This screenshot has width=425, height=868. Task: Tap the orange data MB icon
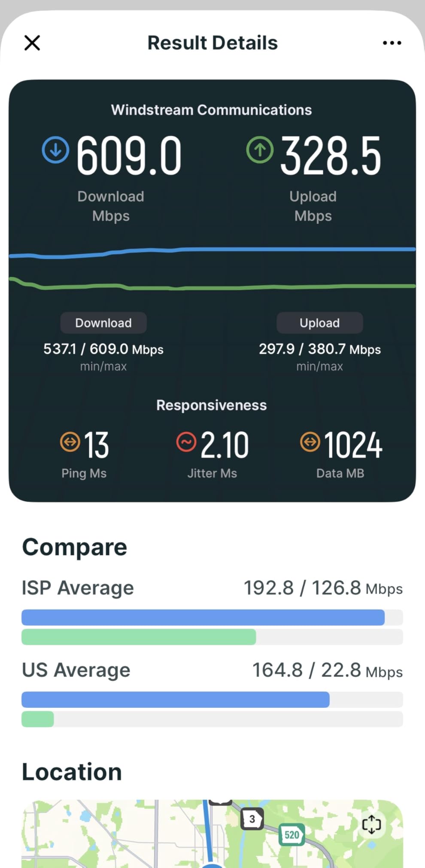[310, 442]
